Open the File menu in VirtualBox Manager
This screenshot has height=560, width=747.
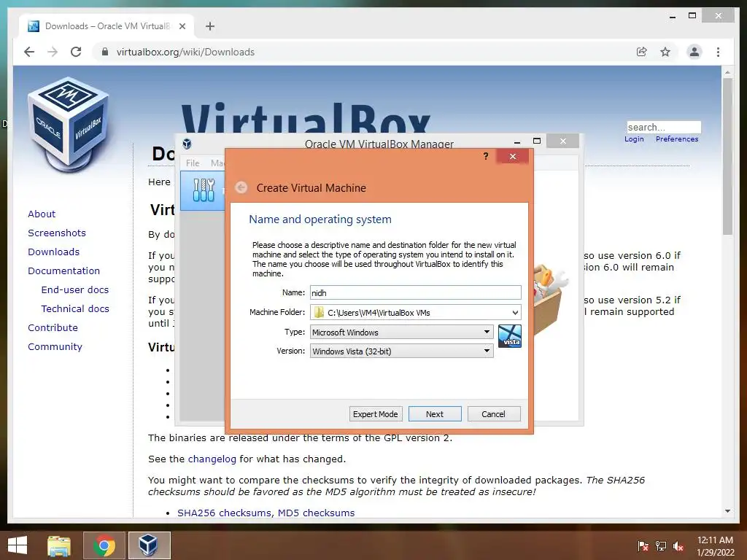click(193, 163)
